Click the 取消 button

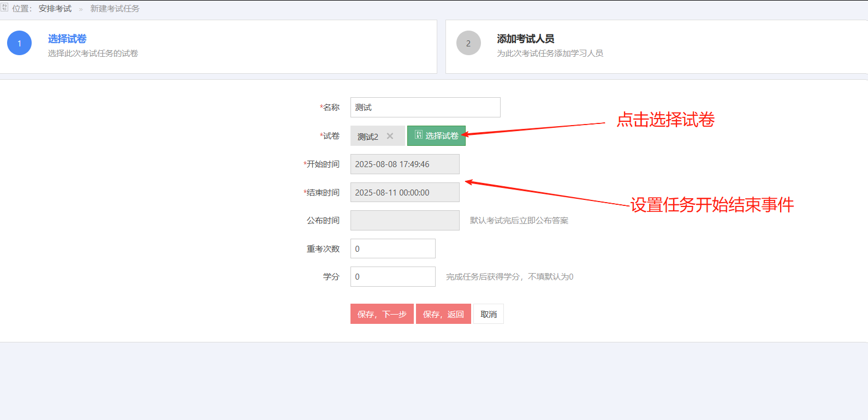pos(489,314)
